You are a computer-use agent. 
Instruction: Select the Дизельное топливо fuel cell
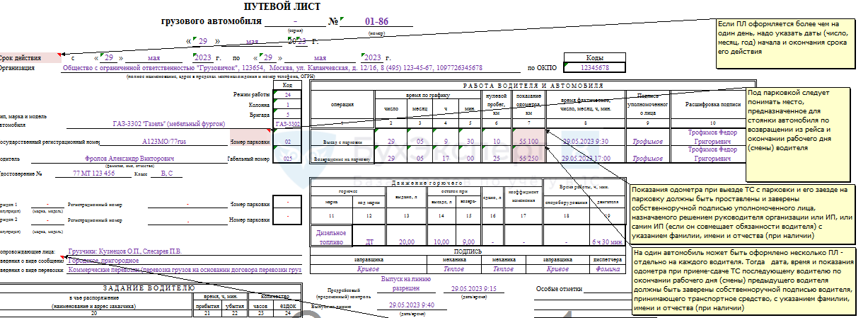click(x=331, y=237)
